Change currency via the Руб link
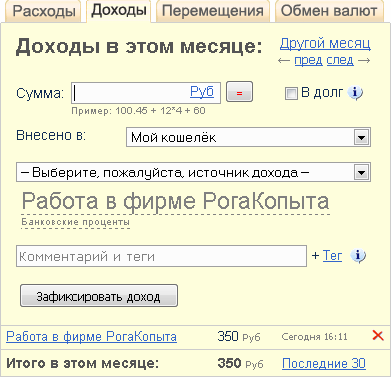 point(202,91)
